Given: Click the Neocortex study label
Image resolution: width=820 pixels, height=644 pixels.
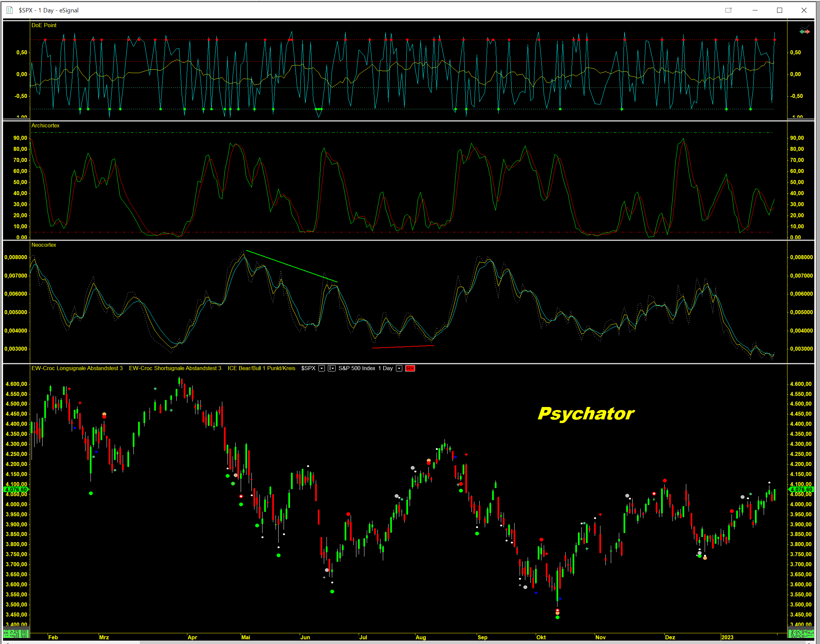Looking at the screenshot, I should click(44, 245).
